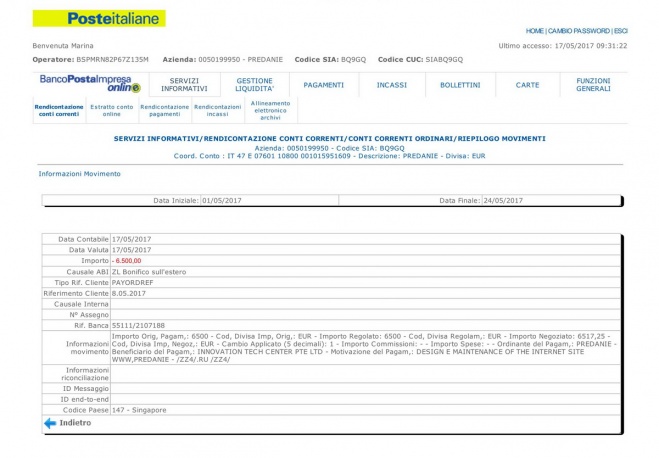The height and width of the screenshot is (458, 659).
Task: Click the Data Iniziale date value
Action: [223, 200]
